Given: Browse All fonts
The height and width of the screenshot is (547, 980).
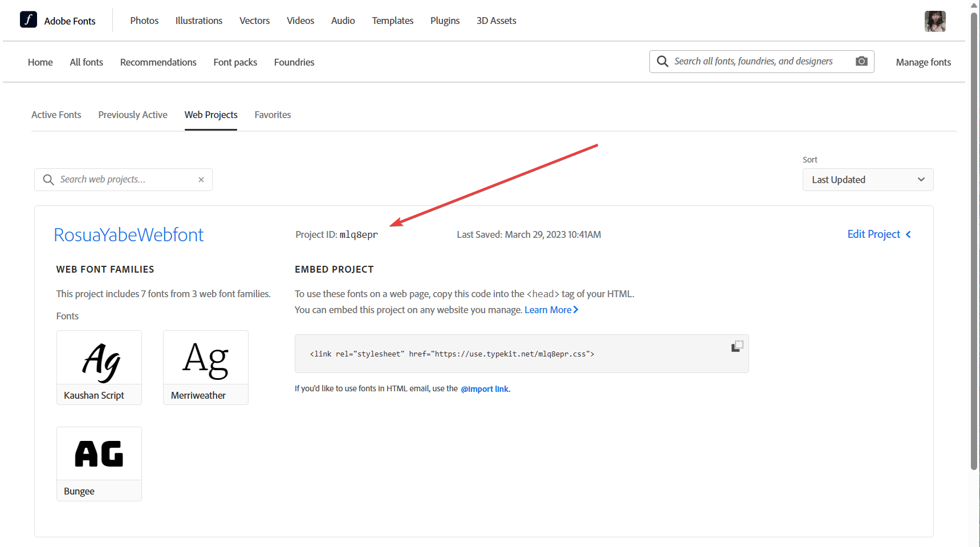Looking at the screenshot, I should click(x=87, y=62).
